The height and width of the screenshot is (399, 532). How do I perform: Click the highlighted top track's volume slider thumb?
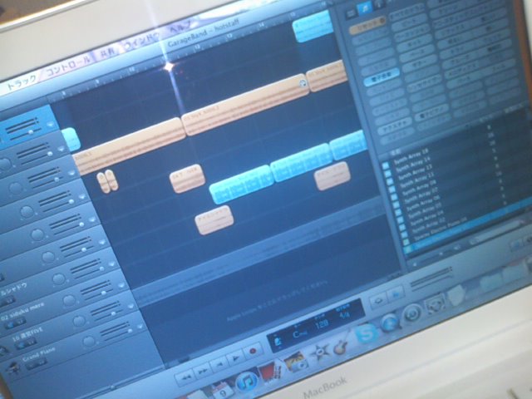[x=32, y=131]
